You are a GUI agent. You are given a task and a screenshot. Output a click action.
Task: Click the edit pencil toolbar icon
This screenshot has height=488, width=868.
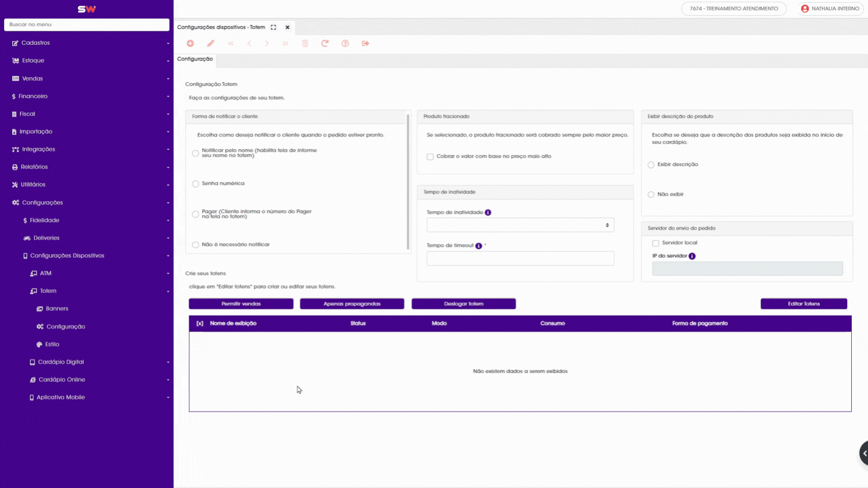pos(210,43)
